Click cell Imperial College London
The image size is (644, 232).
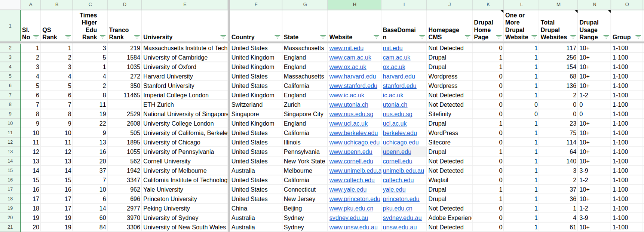(185, 95)
